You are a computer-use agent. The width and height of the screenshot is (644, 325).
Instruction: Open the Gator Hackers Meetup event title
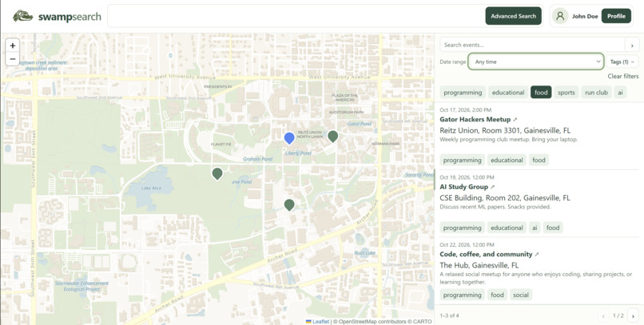475,120
